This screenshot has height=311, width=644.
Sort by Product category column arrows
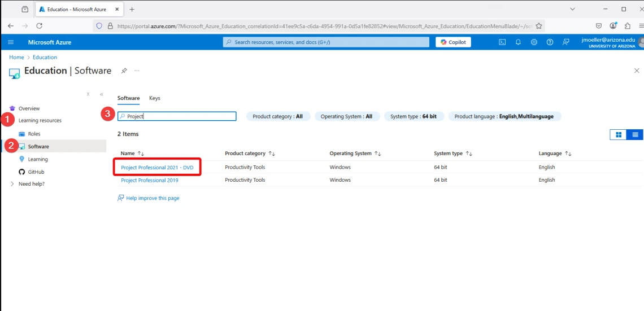tap(272, 154)
